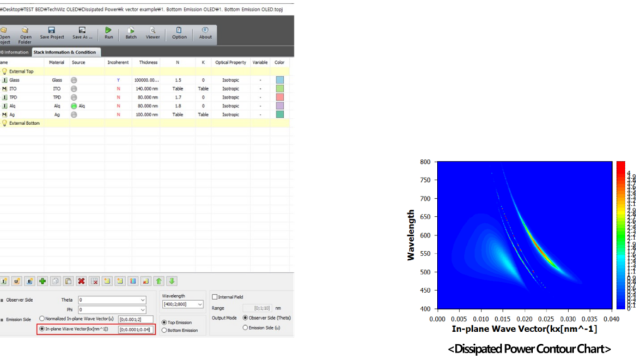Viewport: 640px width, 360px height.
Task: Select the TPD layer row name
Action: (13, 98)
